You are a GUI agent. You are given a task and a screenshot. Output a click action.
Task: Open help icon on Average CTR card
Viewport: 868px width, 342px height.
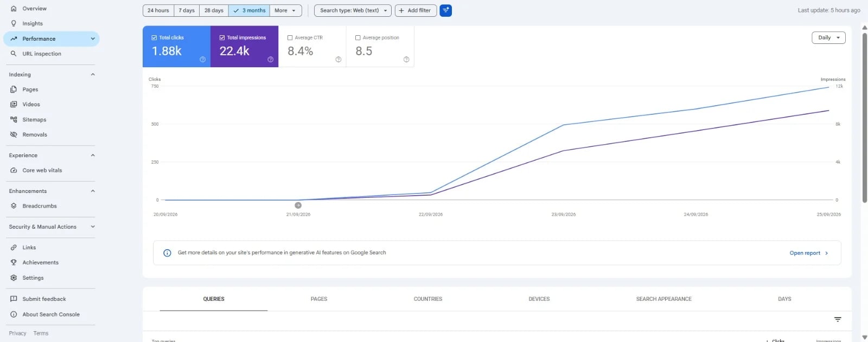pos(338,60)
